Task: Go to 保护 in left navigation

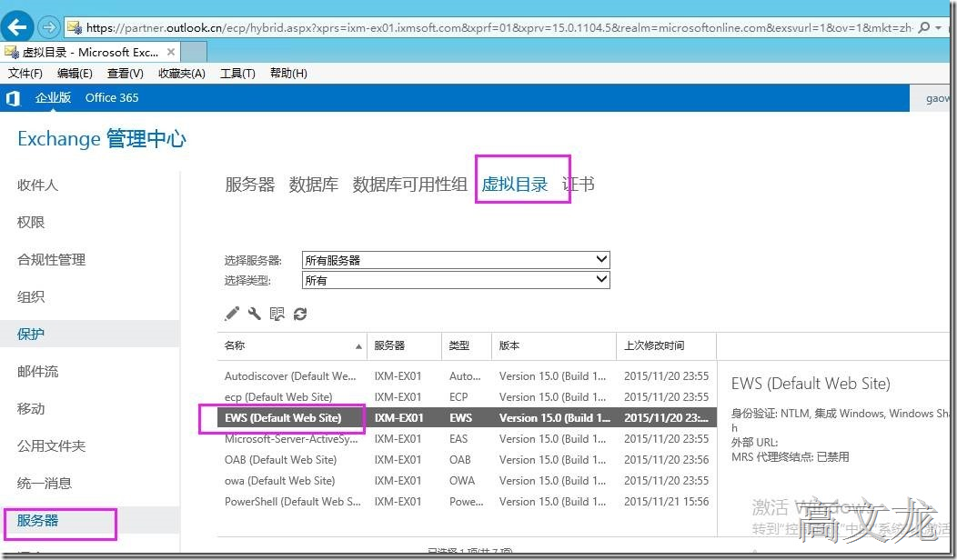Action: (x=31, y=334)
